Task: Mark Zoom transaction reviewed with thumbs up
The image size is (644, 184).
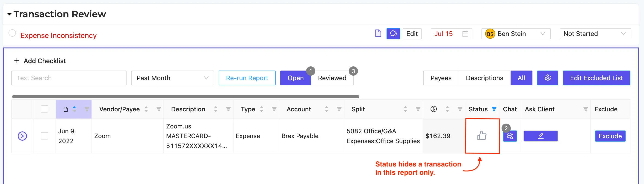Action: (482, 136)
